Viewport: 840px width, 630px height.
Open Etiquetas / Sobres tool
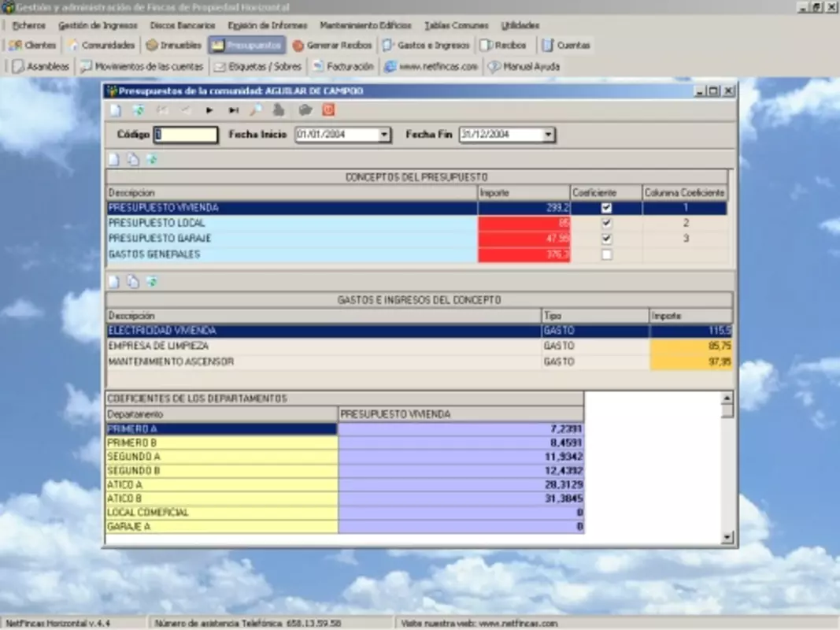pyautogui.click(x=257, y=67)
